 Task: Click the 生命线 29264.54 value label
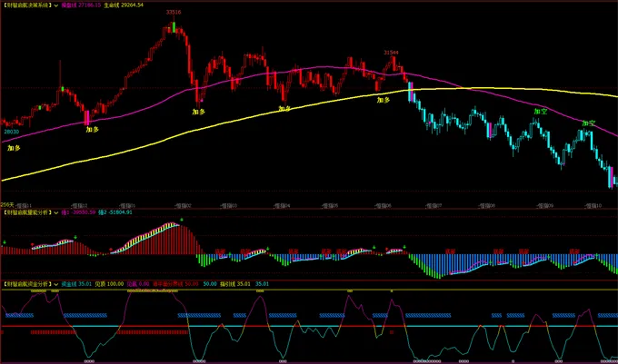pyautogui.click(x=124, y=5)
